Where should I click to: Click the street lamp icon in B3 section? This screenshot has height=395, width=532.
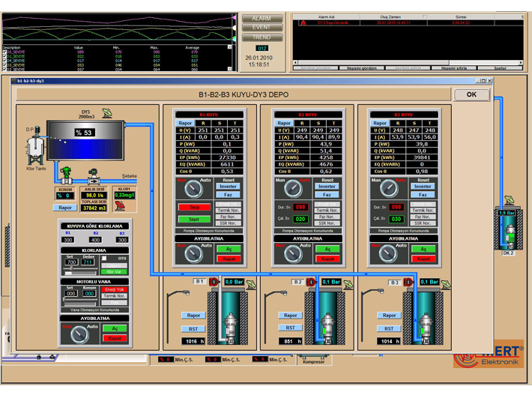(x=372, y=316)
